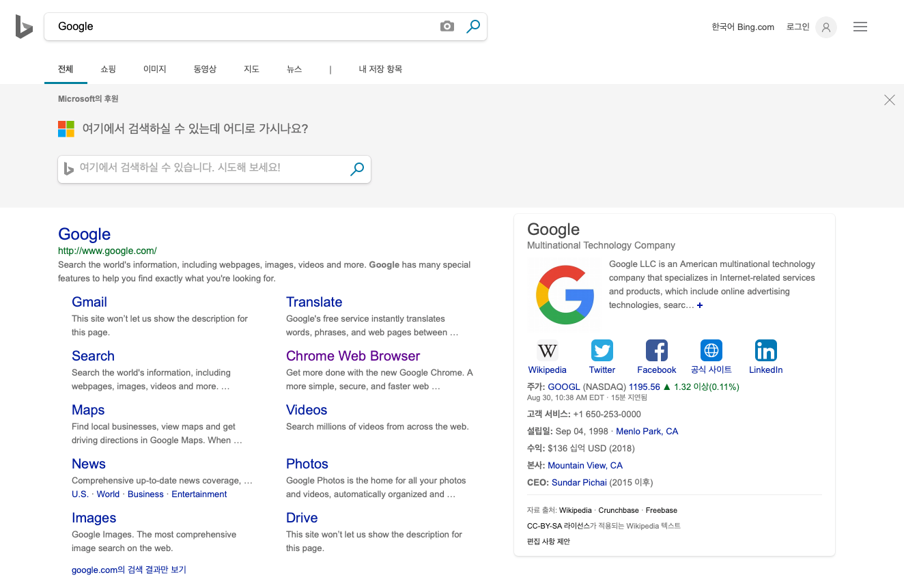Open the Photos sitelink
This screenshot has width=904, height=588.
tap(307, 464)
